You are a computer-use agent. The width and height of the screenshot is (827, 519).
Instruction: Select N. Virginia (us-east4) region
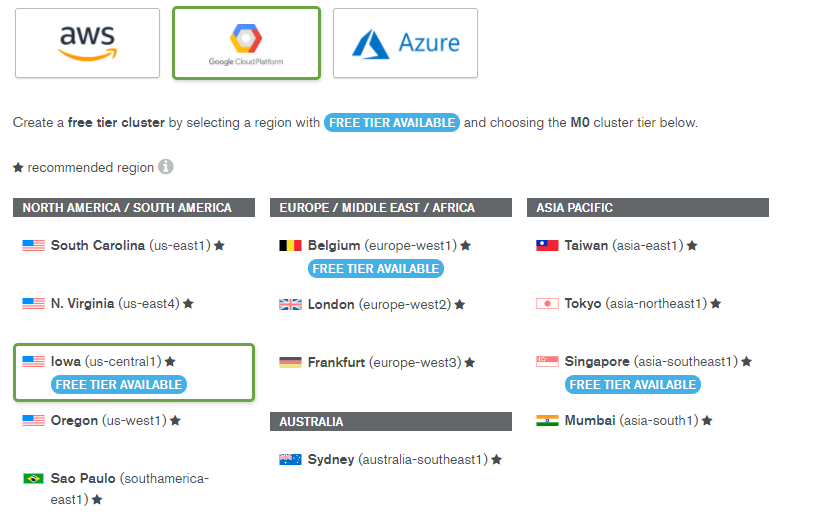click(114, 303)
